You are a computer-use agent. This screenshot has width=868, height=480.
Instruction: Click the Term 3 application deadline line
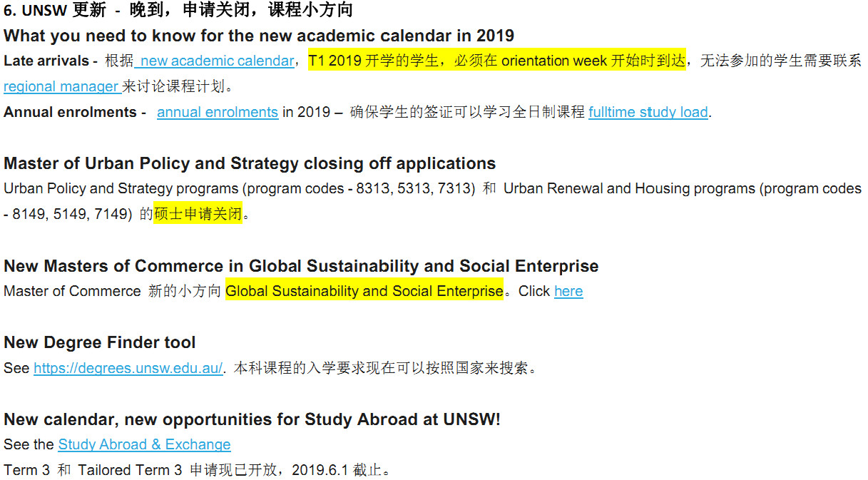point(197,471)
